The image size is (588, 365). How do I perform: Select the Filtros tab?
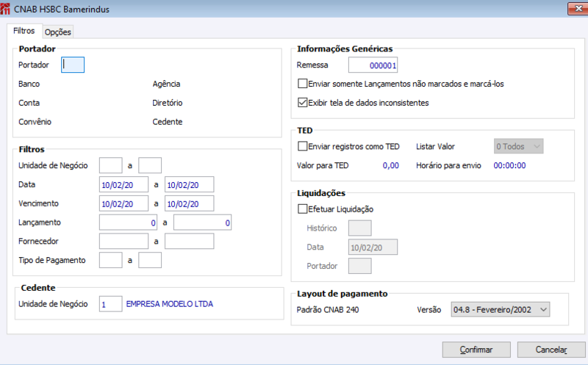(x=24, y=32)
